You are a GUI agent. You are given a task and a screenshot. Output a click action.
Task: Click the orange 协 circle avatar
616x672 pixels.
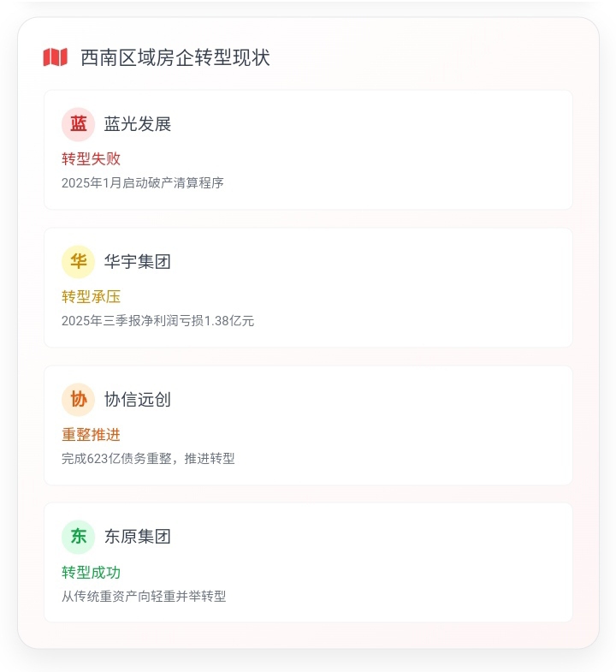click(78, 400)
